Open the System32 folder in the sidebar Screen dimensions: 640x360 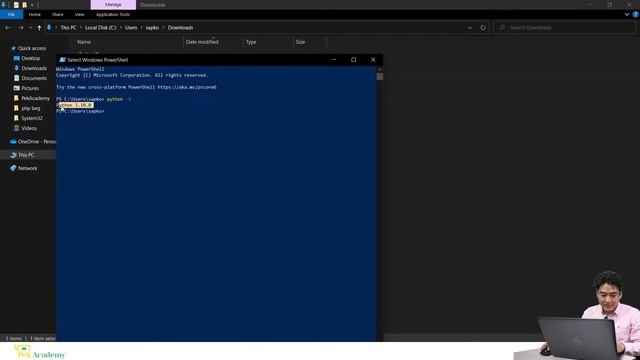tap(32, 118)
